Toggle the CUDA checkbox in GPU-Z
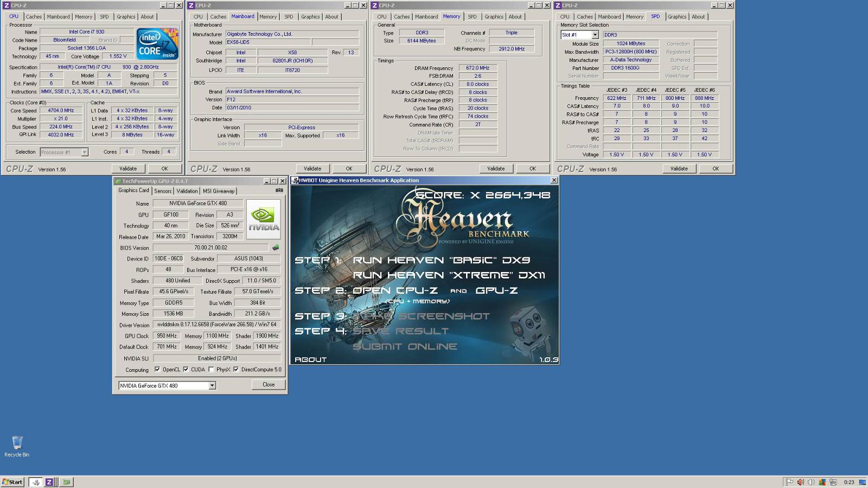The image size is (868, 488). [x=186, y=370]
